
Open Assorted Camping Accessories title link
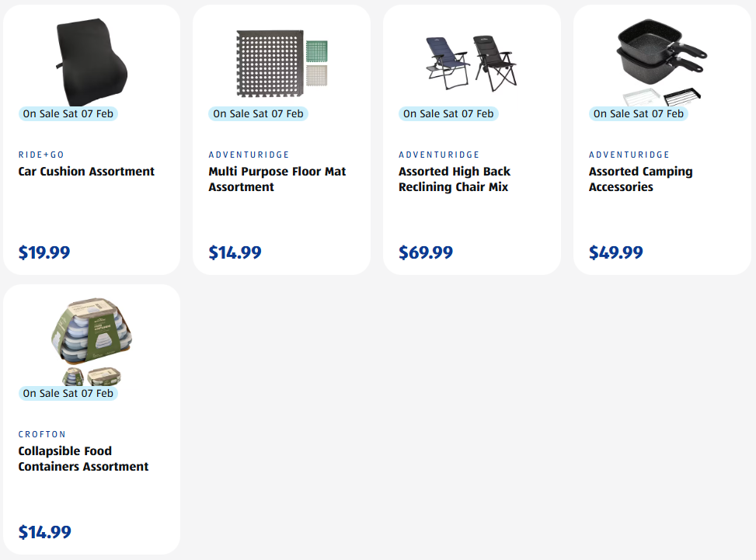(x=640, y=179)
